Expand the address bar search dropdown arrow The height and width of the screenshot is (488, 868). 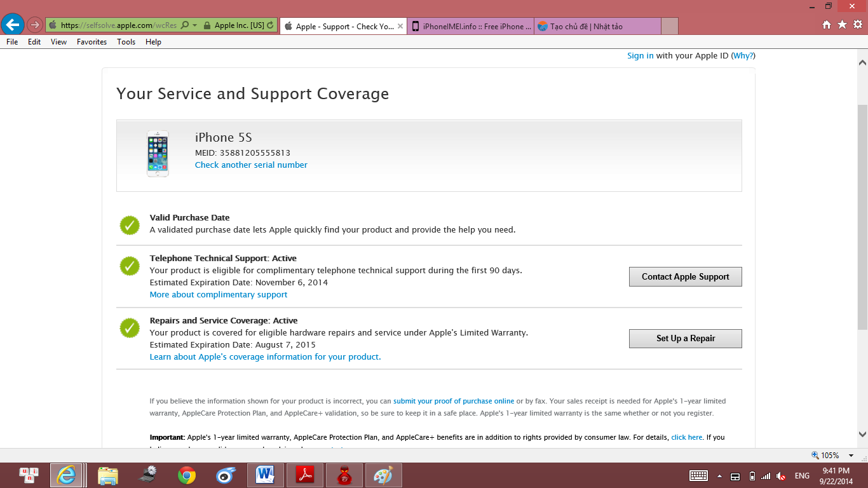[x=194, y=25]
